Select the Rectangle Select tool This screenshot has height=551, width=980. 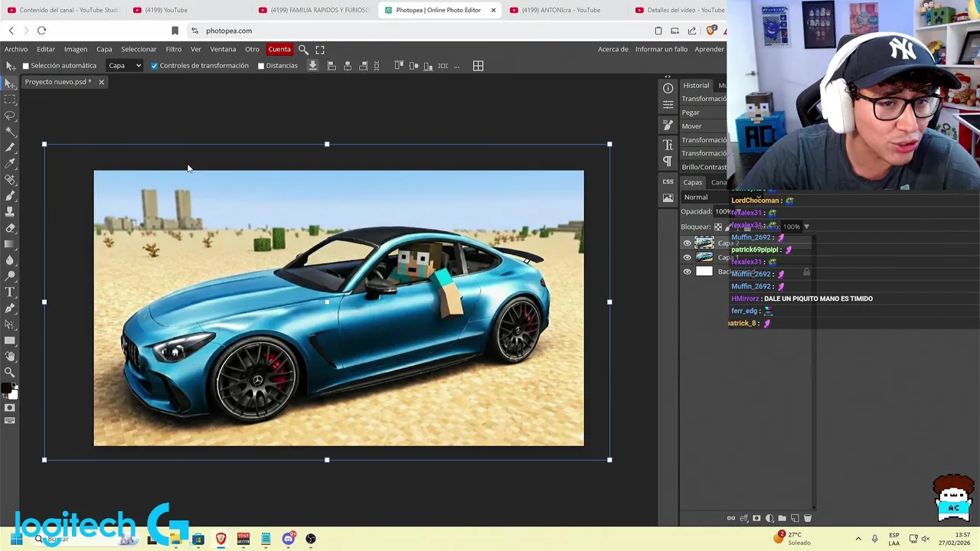tap(10, 99)
